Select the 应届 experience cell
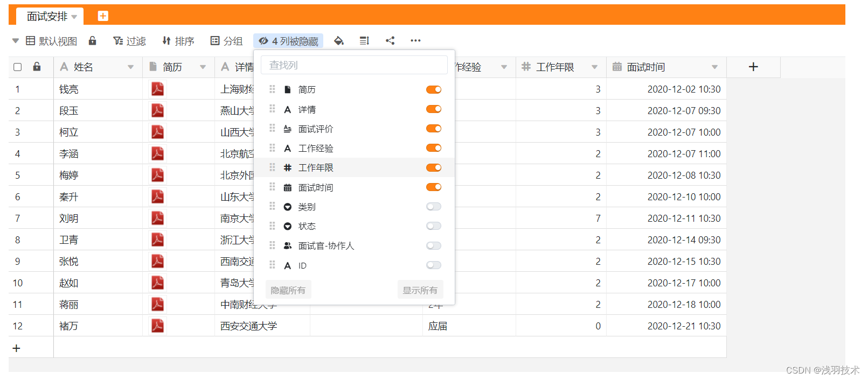Viewport: 868px width, 380px height. pos(469,326)
